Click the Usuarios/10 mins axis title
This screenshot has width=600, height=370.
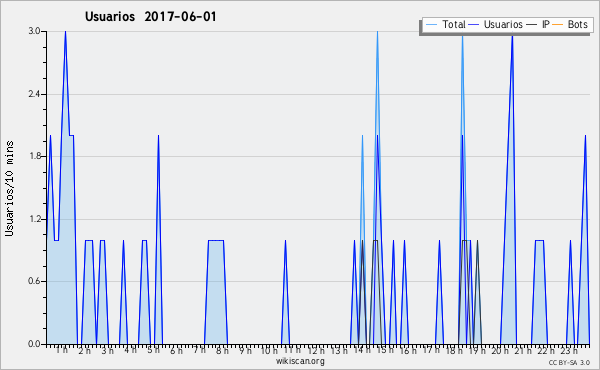coord(9,188)
